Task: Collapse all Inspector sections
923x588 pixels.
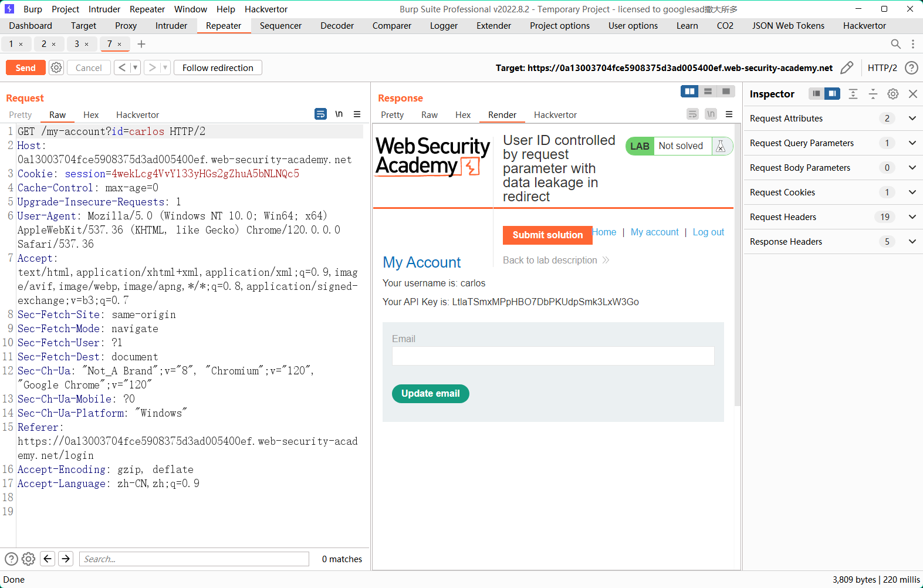Action: click(x=873, y=94)
